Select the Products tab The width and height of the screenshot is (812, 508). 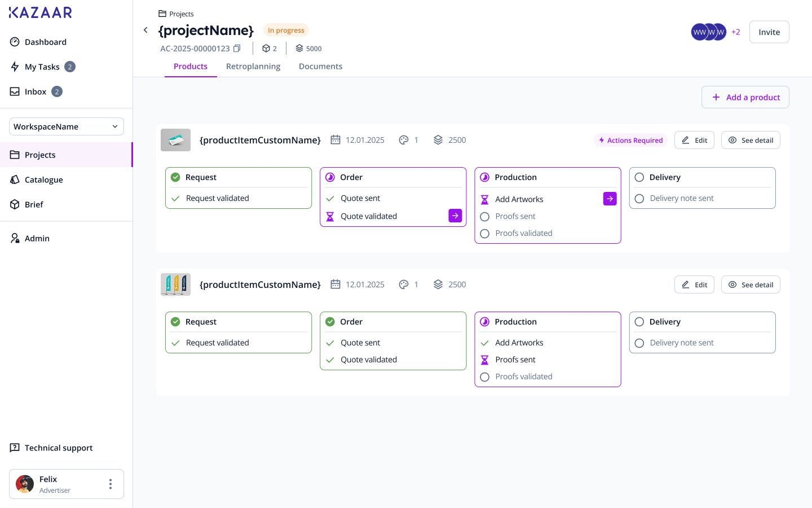(191, 66)
